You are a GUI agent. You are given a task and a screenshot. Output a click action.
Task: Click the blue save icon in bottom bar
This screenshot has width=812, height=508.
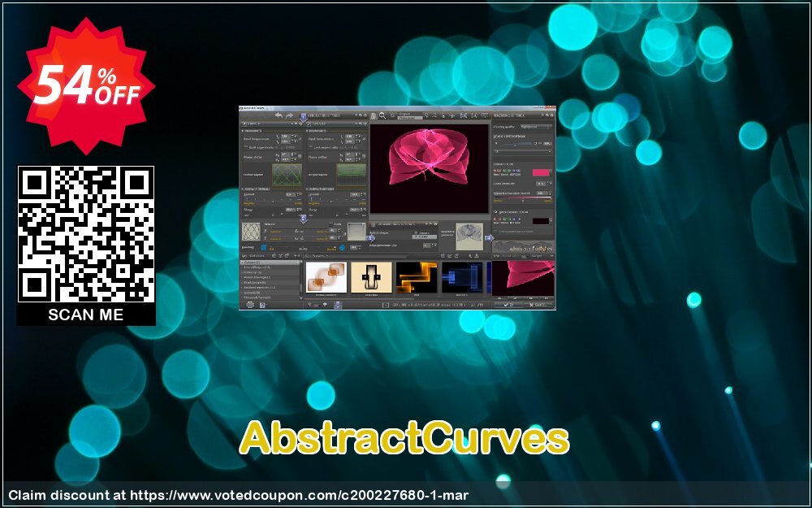coord(338,305)
